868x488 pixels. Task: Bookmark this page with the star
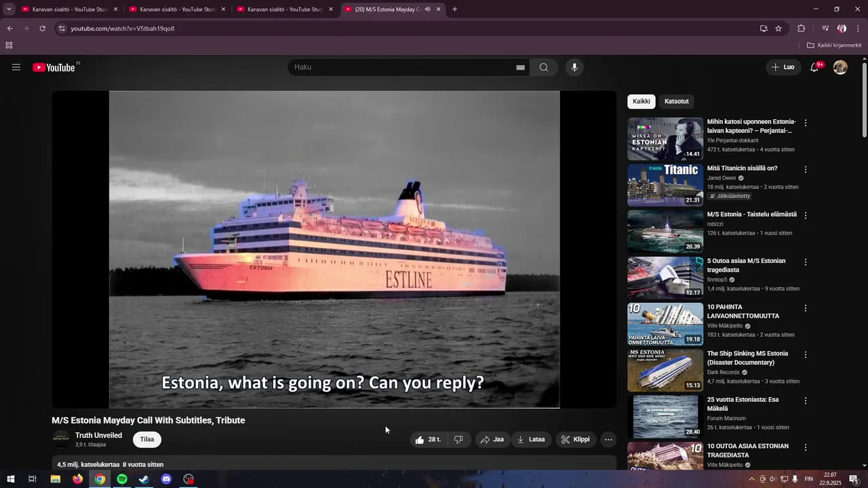tap(778, 28)
